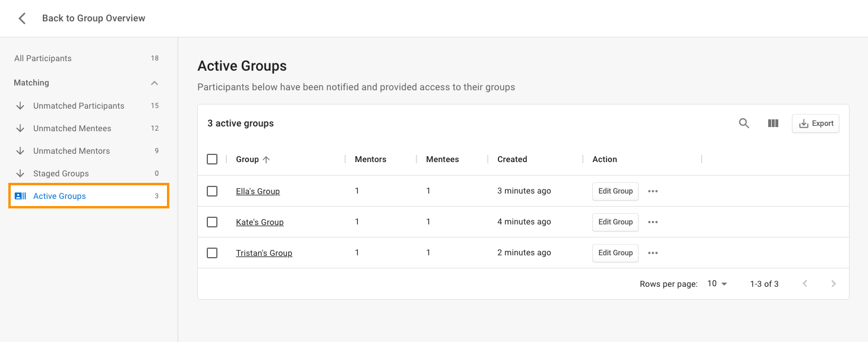The width and height of the screenshot is (868, 342).
Task: Check the Ella's Group row checkbox
Action: 212,191
